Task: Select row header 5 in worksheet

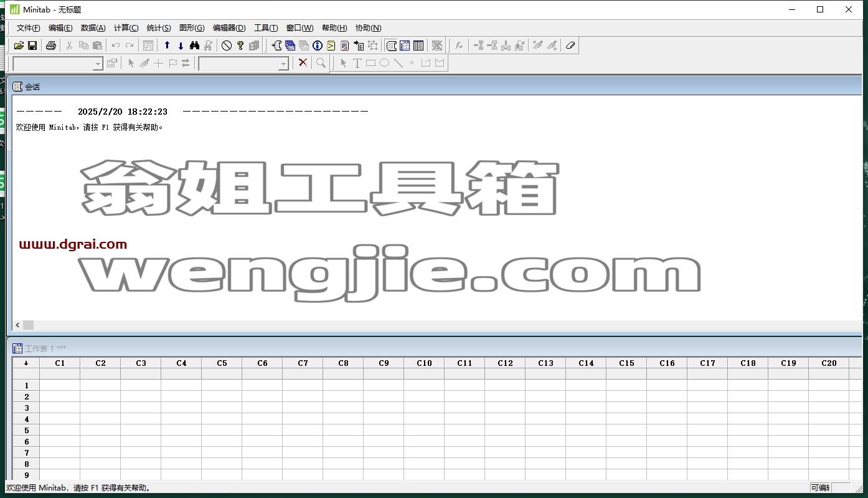Action: pos(26,431)
